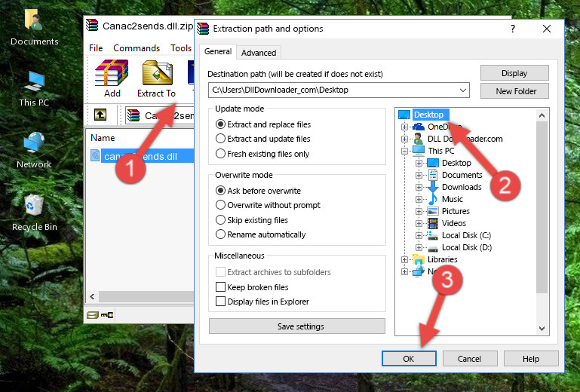The image size is (580, 392).
Task: Open Recycle Bin desktop icon
Action: pyautogui.click(x=35, y=213)
